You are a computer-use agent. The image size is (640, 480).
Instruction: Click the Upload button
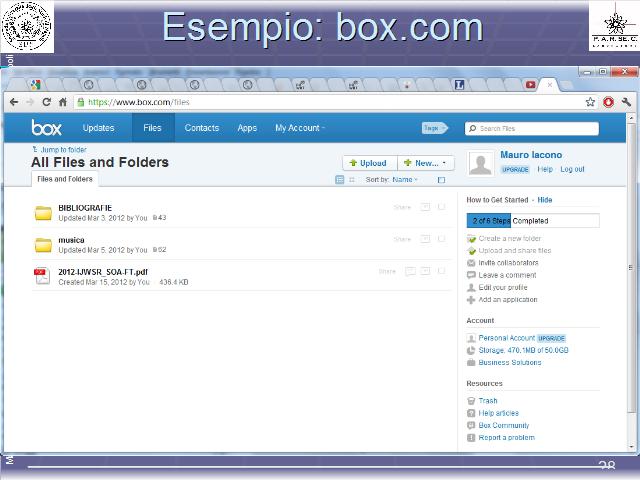click(369, 163)
